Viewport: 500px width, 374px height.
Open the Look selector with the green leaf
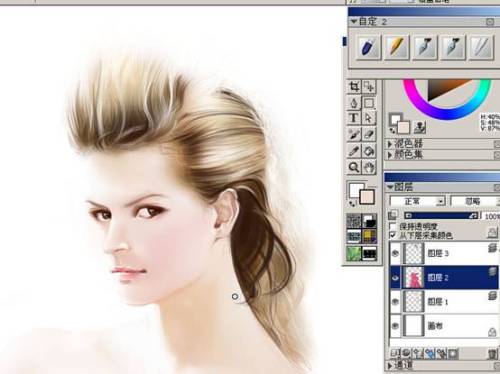(x=354, y=253)
